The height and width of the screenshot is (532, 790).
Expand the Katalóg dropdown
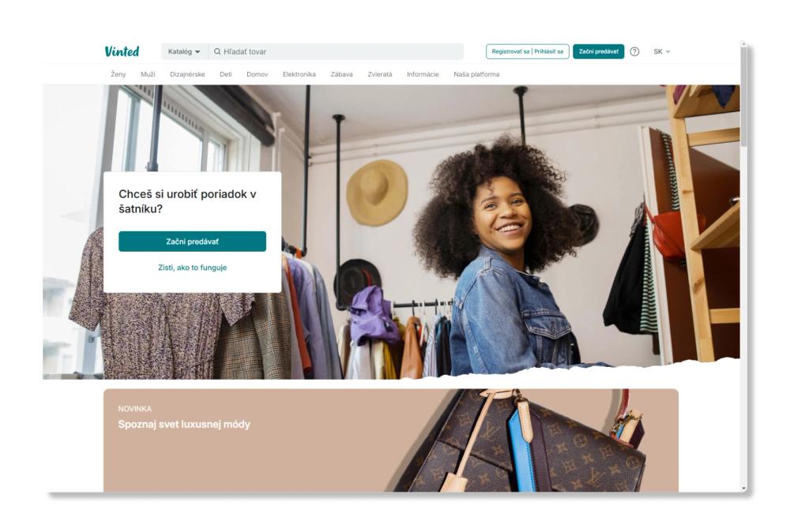(x=184, y=51)
